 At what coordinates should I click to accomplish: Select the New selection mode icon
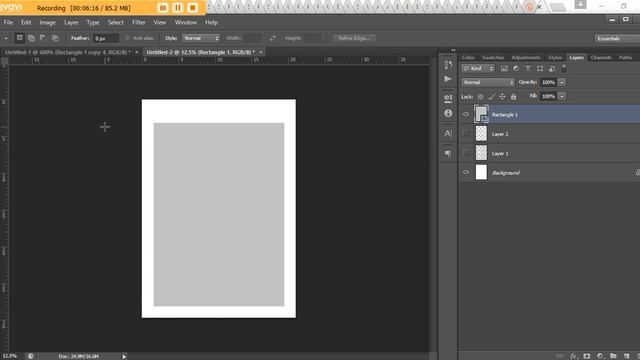point(19,38)
